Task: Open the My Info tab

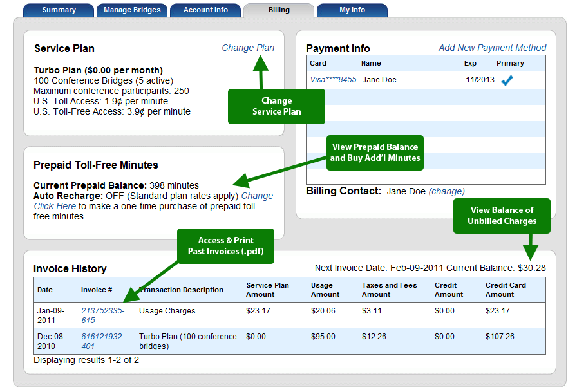Action: click(352, 10)
